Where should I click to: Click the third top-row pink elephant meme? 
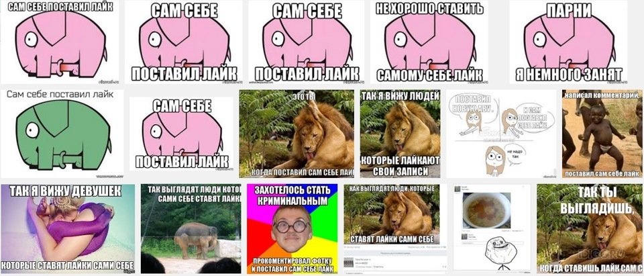click(x=307, y=42)
